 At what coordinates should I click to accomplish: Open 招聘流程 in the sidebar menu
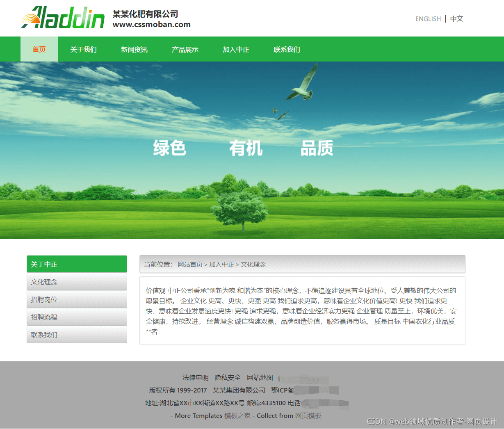click(x=77, y=317)
